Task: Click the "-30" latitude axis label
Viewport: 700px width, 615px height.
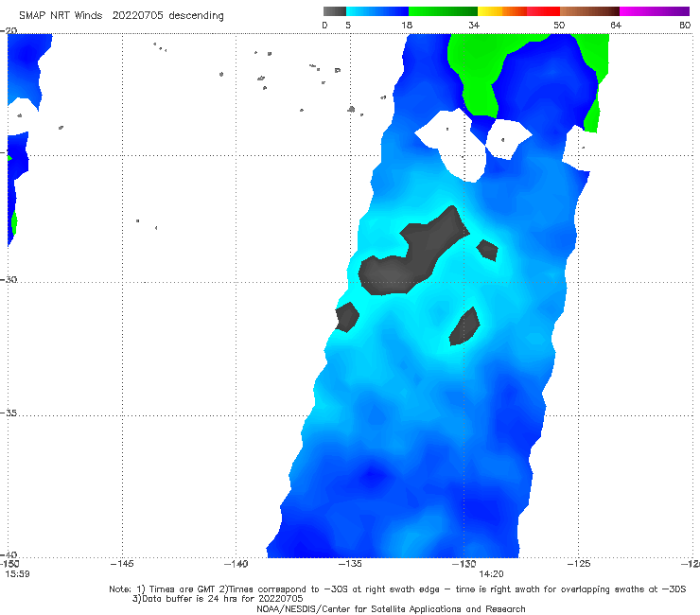Action: click(9, 279)
